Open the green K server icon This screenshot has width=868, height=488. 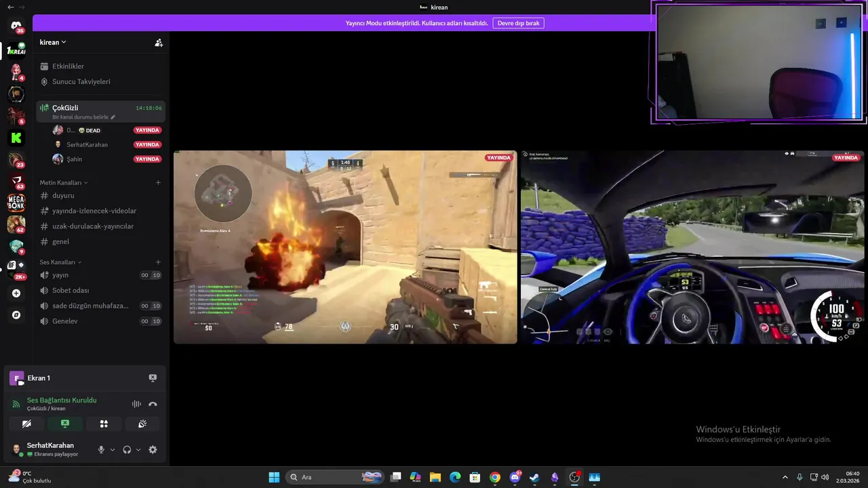(x=16, y=138)
